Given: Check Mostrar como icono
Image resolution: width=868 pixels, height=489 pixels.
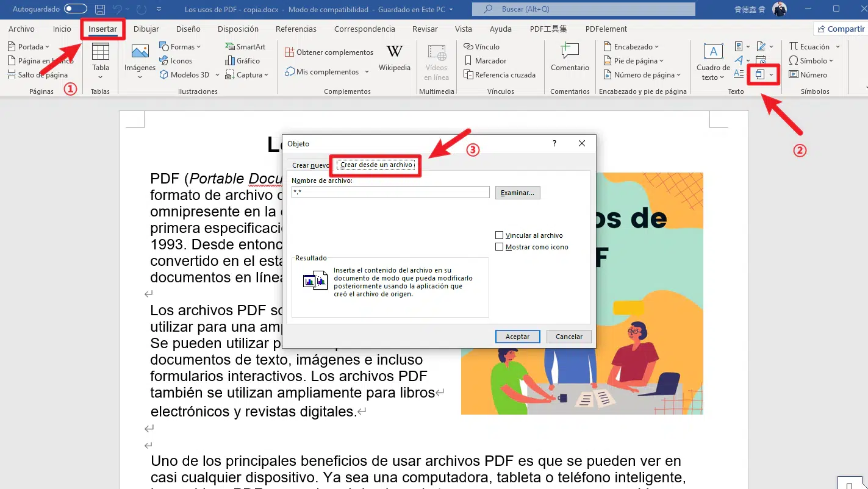Looking at the screenshot, I should 500,247.
